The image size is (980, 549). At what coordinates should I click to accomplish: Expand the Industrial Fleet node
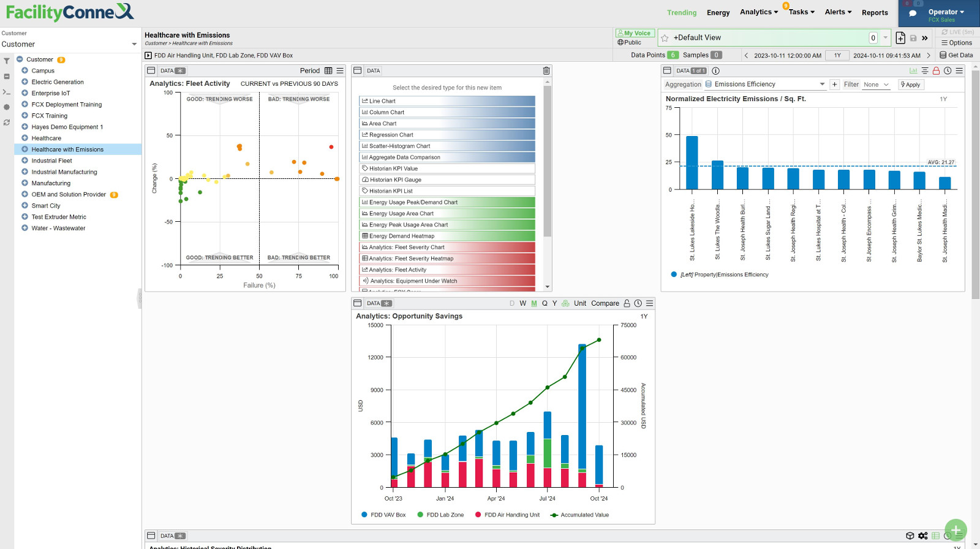click(25, 161)
